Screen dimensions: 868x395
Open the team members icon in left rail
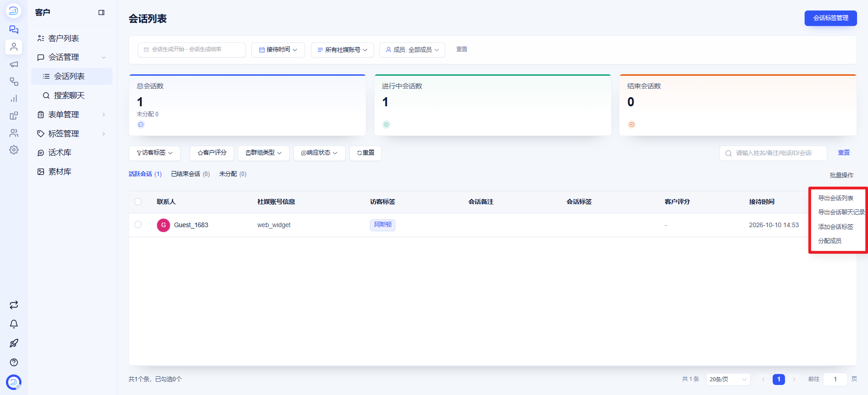[14, 133]
